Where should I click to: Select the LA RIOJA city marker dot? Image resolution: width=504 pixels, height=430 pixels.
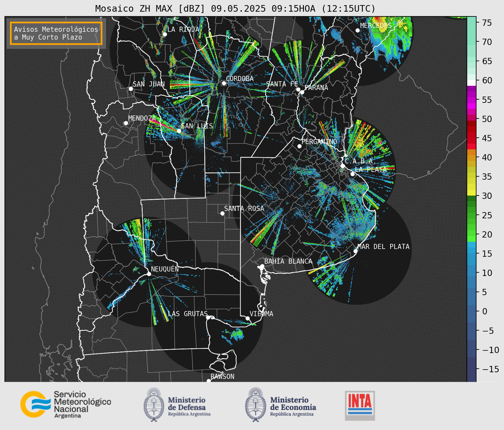coord(165,34)
